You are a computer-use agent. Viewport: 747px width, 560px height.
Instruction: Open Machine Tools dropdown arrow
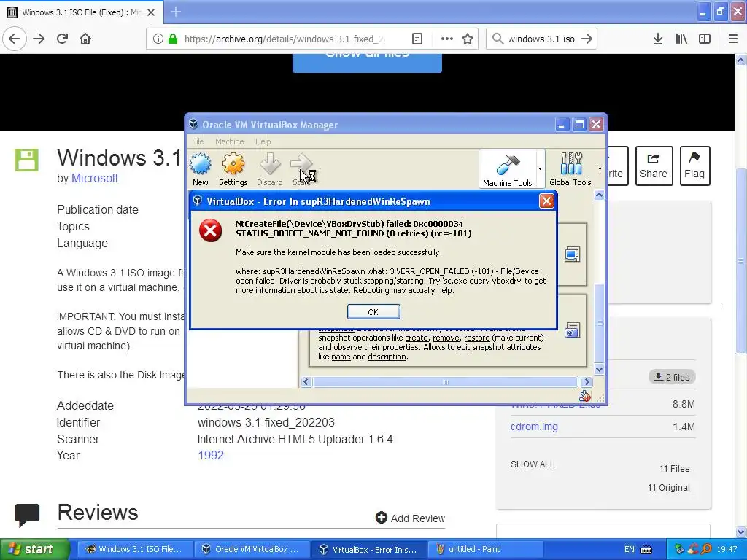(x=540, y=168)
